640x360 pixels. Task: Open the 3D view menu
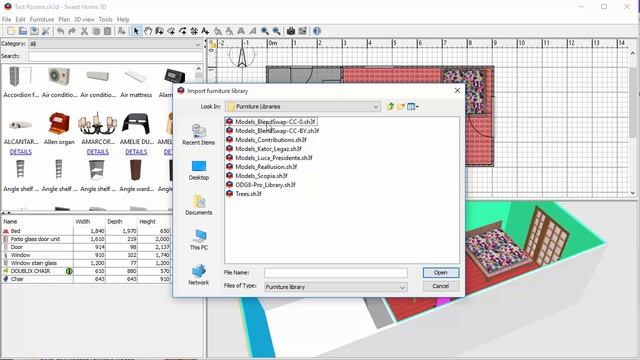coord(84,19)
